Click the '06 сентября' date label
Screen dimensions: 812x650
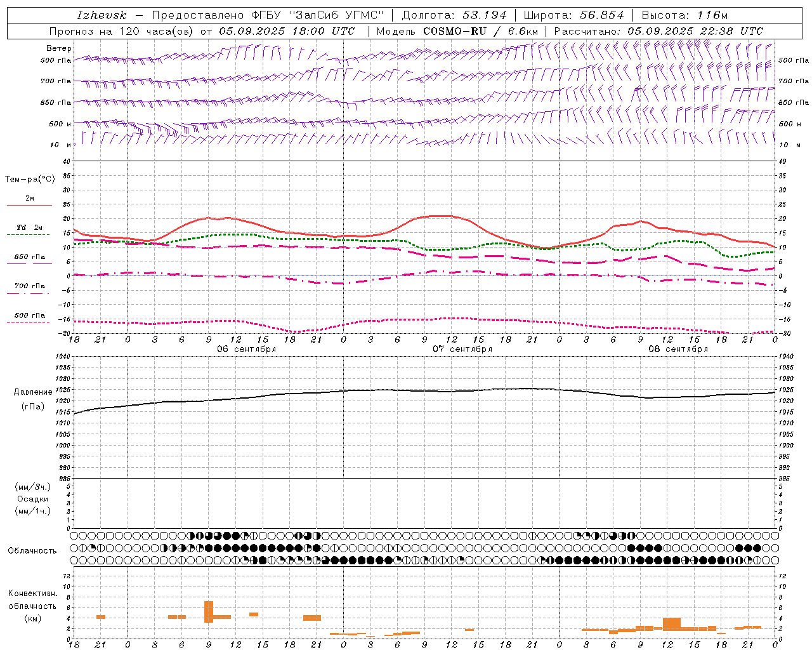tap(247, 349)
